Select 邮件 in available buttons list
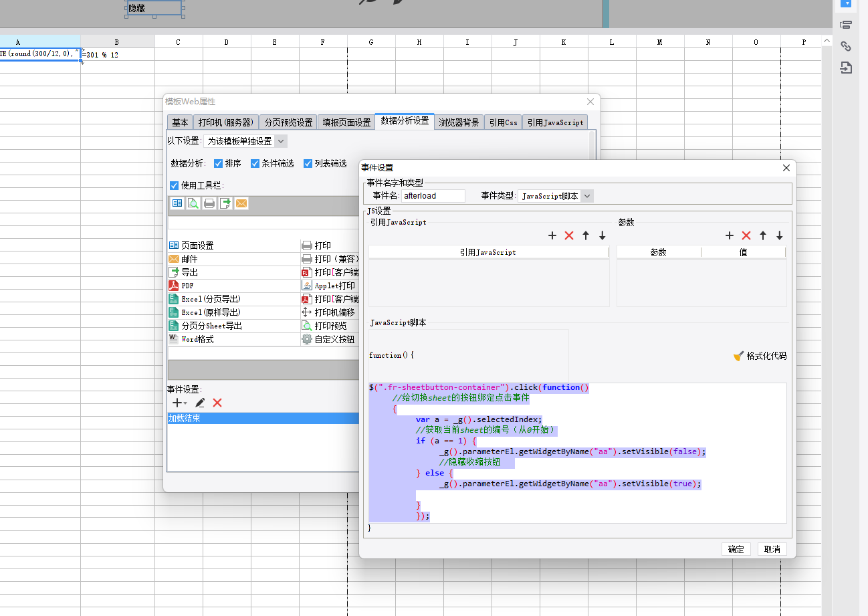 [x=233, y=259]
